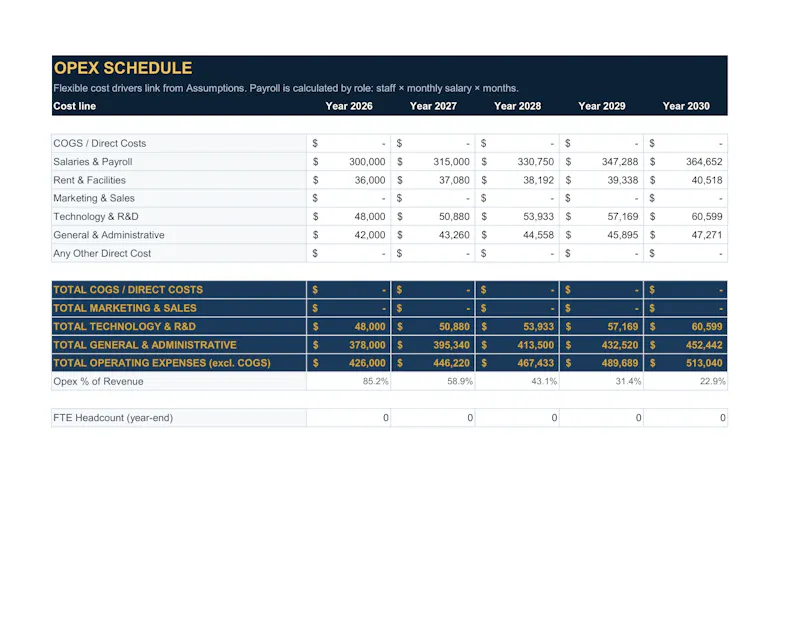
Task: Select the 432,520 total G&A cell
Action: [601, 345]
